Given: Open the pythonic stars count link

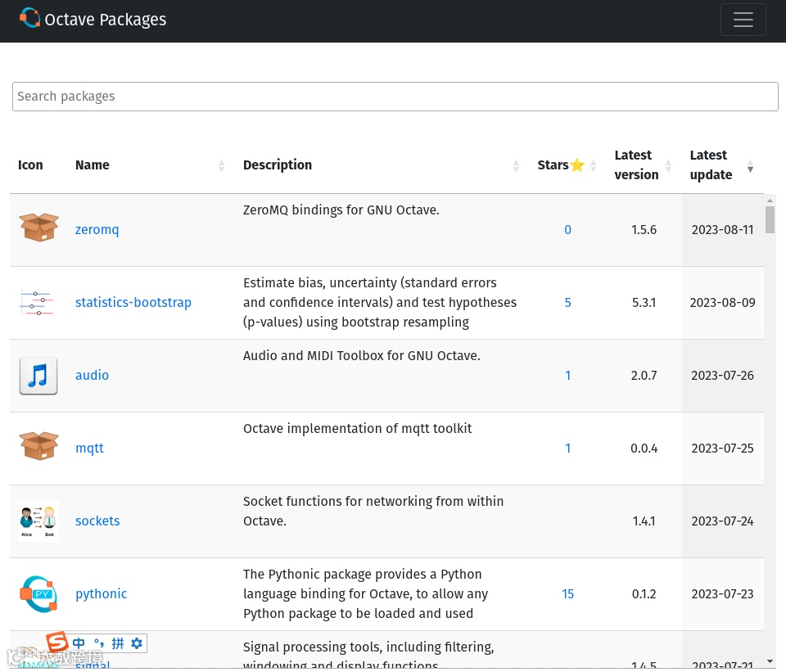Looking at the screenshot, I should click(x=567, y=594).
